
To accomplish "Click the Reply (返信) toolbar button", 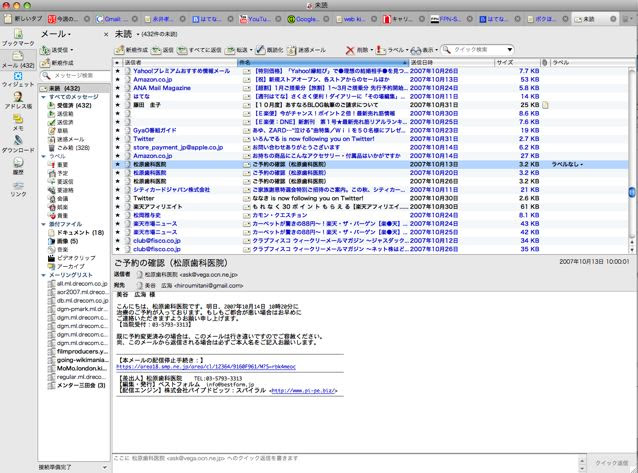I will click(x=162, y=50).
